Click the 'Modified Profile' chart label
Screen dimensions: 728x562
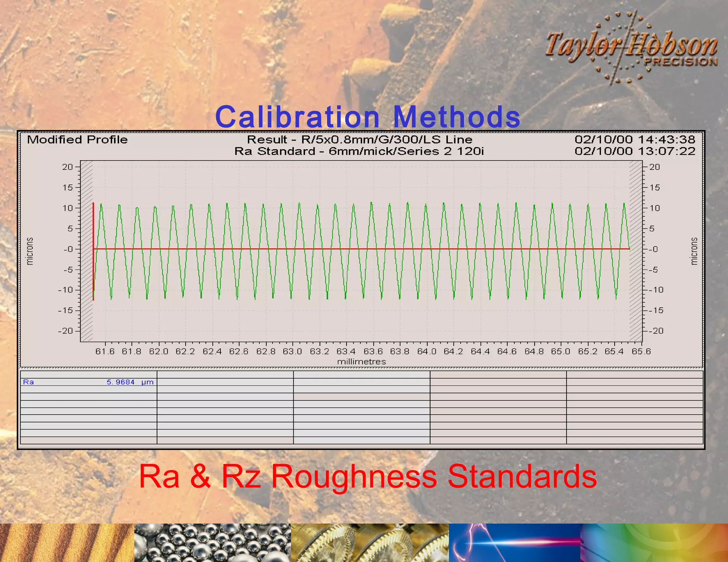pyautogui.click(x=77, y=140)
